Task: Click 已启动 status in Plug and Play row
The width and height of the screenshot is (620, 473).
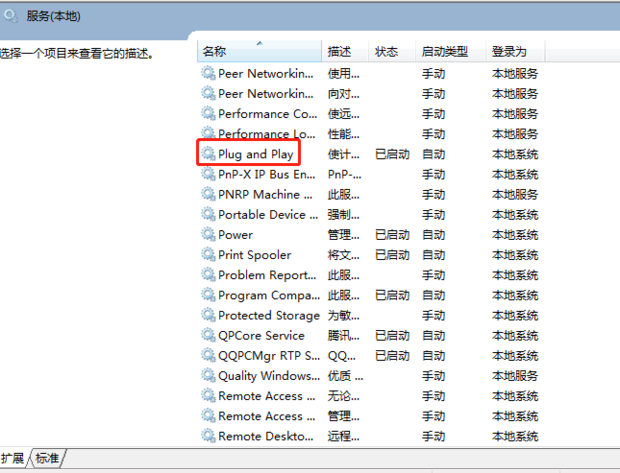Action: (x=392, y=154)
